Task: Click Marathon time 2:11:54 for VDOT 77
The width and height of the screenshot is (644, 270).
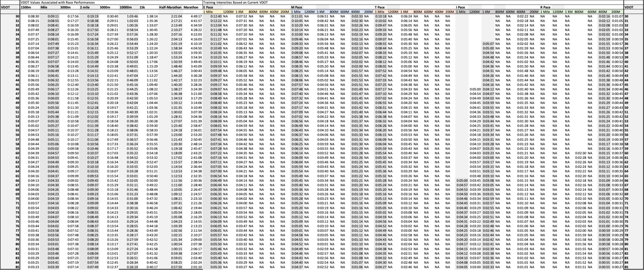Action: click(196, 231)
